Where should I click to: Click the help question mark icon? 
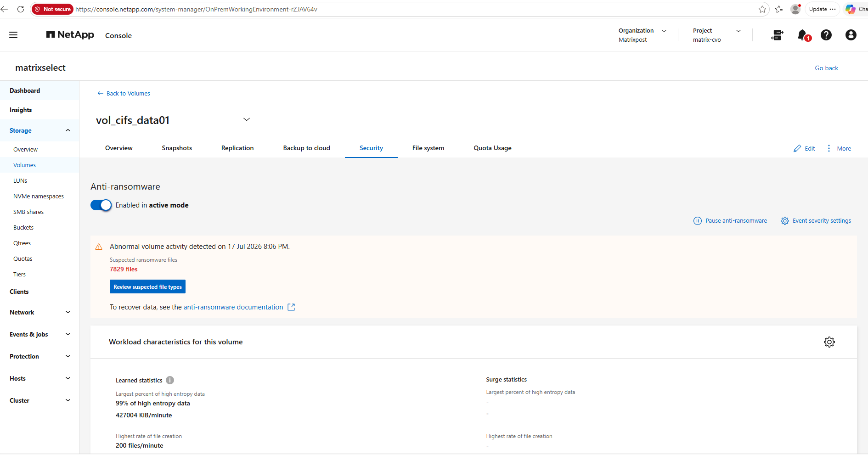[x=826, y=35]
